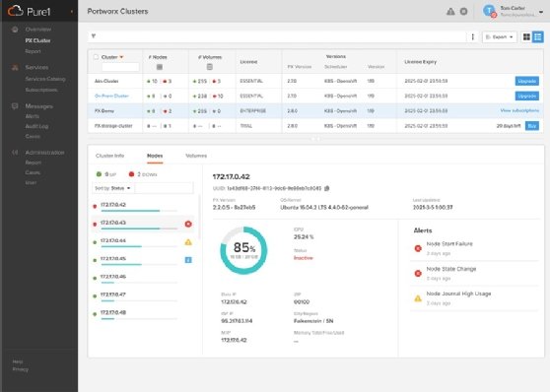Open the Help link
Viewport: 550px width, 392px height.
pyautogui.click(x=18, y=361)
